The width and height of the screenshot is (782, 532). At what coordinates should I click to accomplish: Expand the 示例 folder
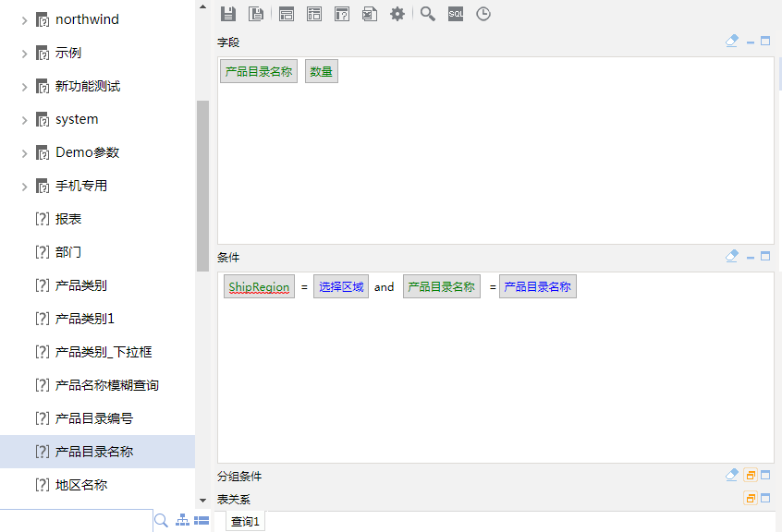coord(24,54)
